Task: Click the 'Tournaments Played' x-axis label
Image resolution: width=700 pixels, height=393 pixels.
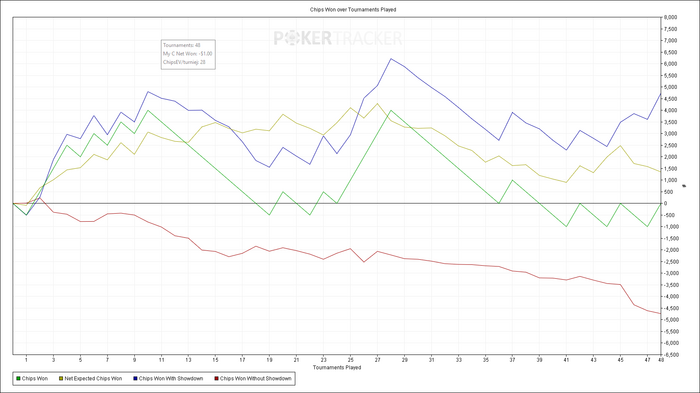Action: tap(337, 368)
